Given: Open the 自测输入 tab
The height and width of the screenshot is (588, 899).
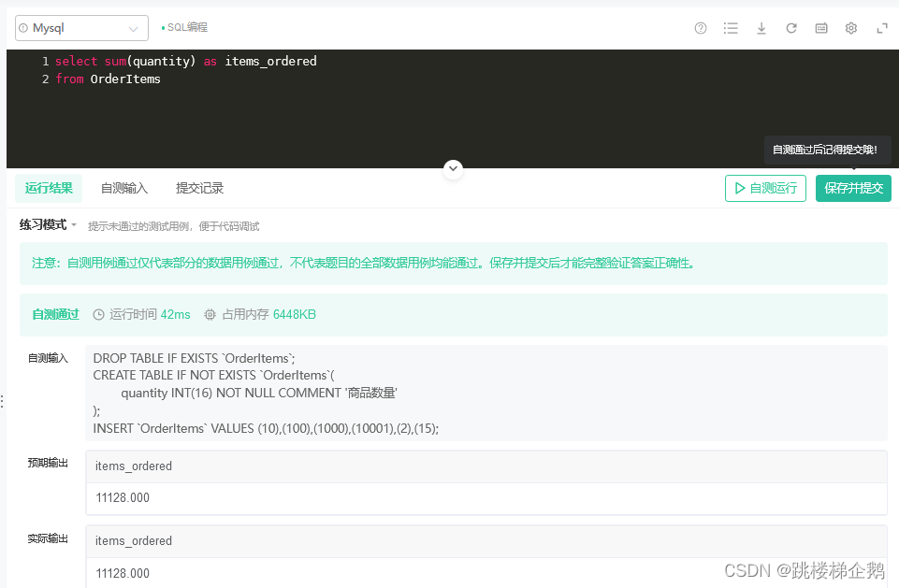Looking at the screenshot, I should (123, 188).
